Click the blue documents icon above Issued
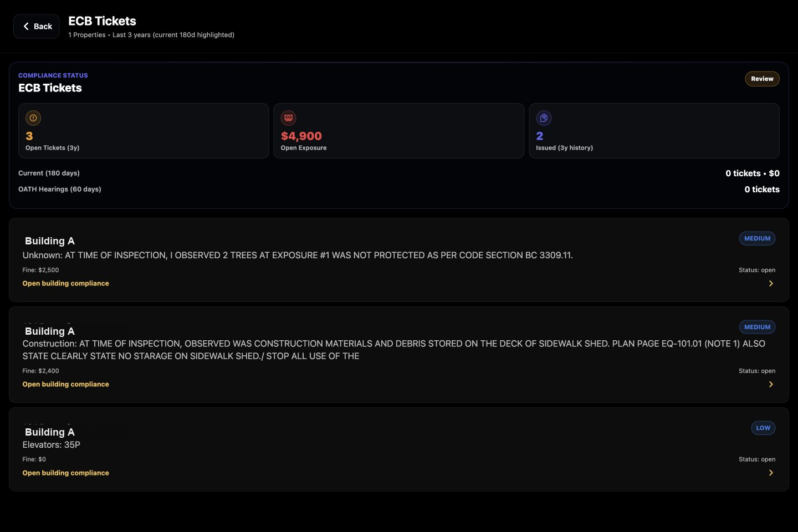This screenshot has height=532, width=798. pyautogui.click(x=544, y=118)
